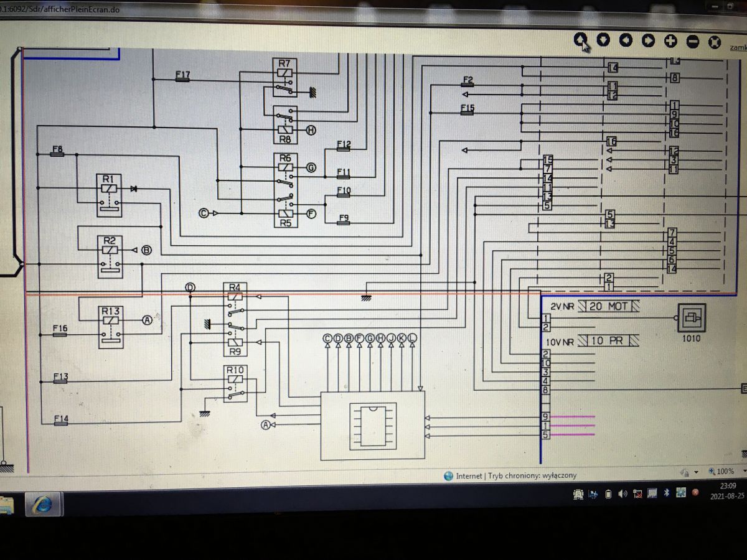Screen dimensions: 747x560
Task: Click the R7 relay symbol
Action: [x=284, y=77]
